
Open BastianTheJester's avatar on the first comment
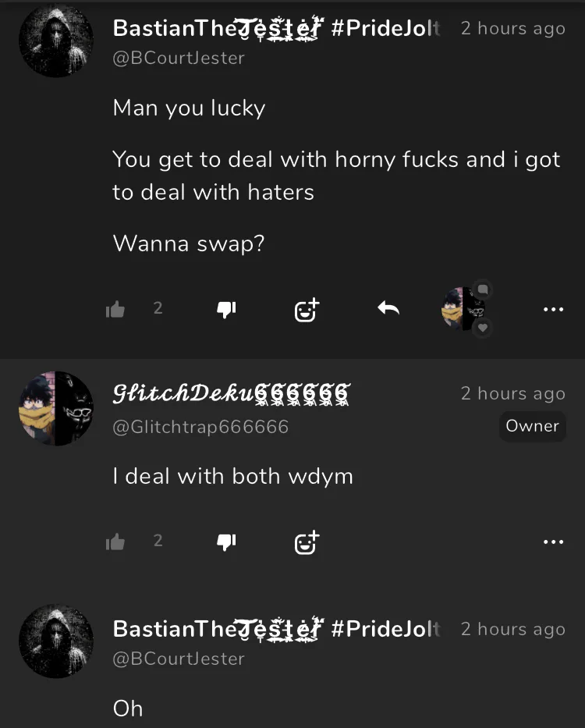(56, 41)
